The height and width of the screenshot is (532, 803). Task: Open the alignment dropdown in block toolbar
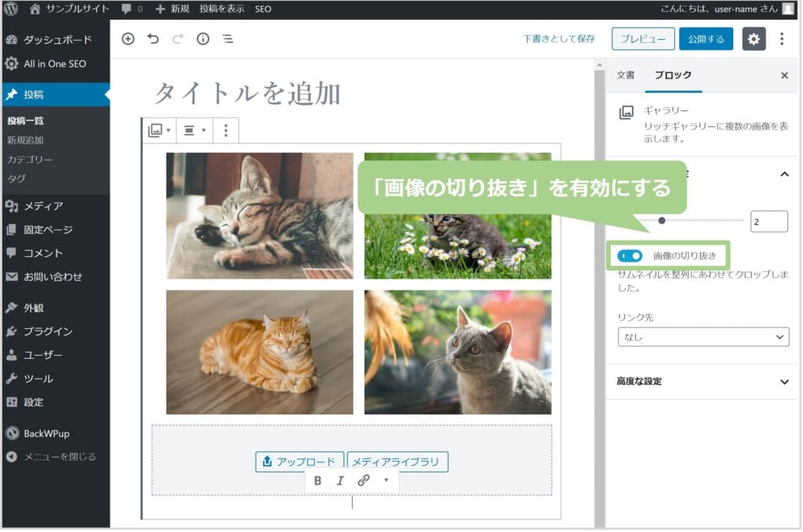194,131
